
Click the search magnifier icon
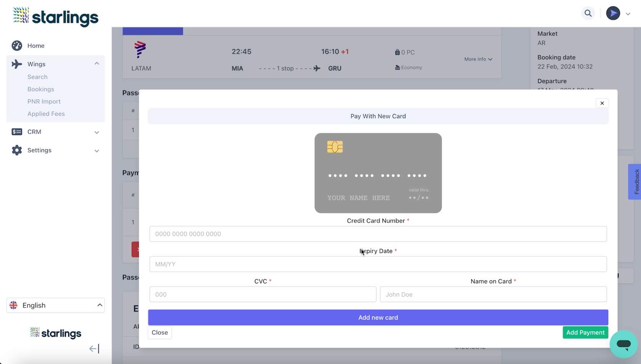(x=588, y=13)
